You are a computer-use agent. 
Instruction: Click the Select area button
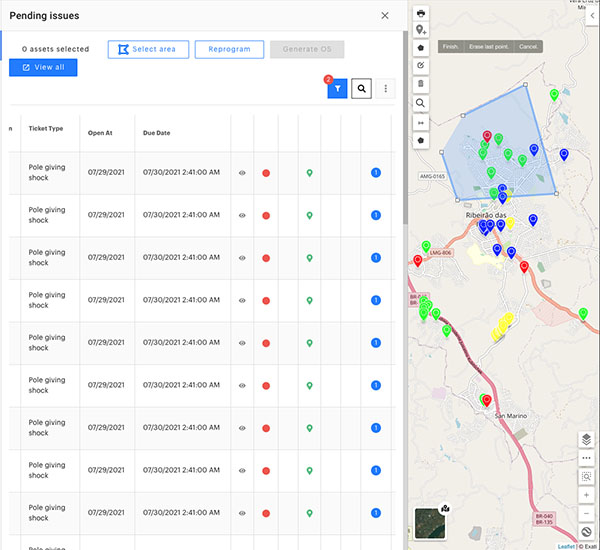(148, 49)
